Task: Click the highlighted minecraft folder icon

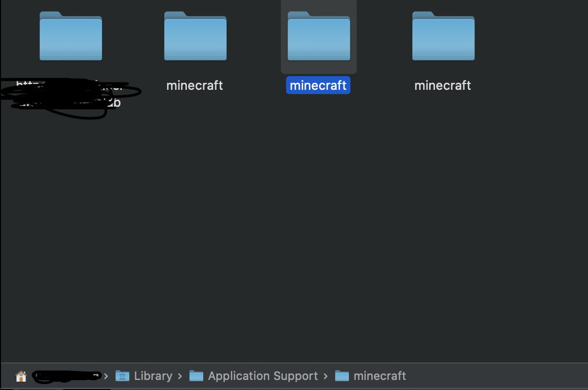Action: (319, 36)
